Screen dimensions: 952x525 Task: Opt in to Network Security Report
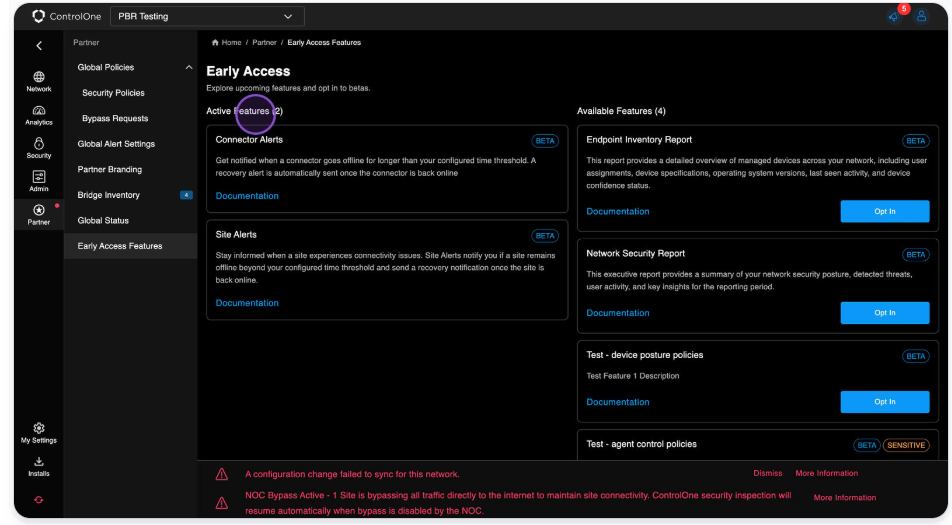pyautogui.click(x=884, y=313)
